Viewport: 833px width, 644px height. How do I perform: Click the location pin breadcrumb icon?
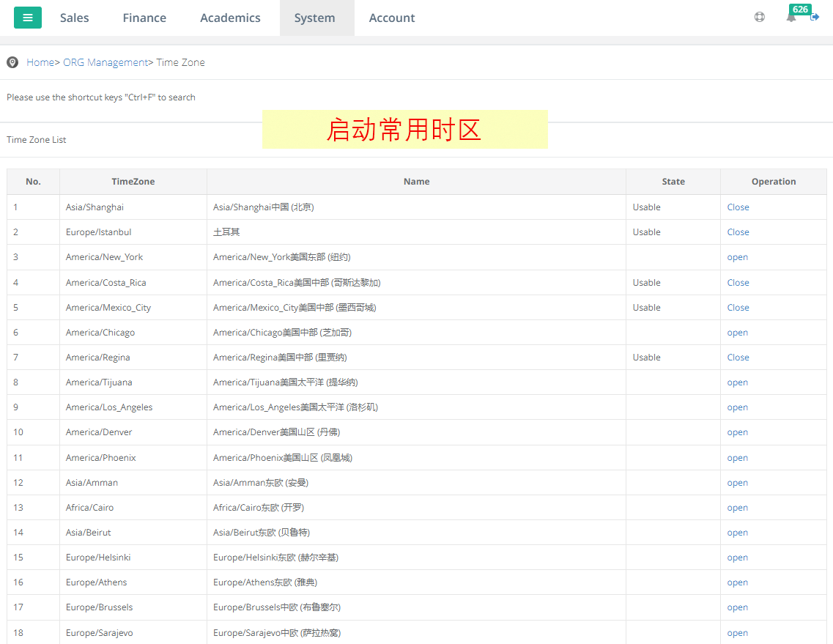(x=12, y=62)
